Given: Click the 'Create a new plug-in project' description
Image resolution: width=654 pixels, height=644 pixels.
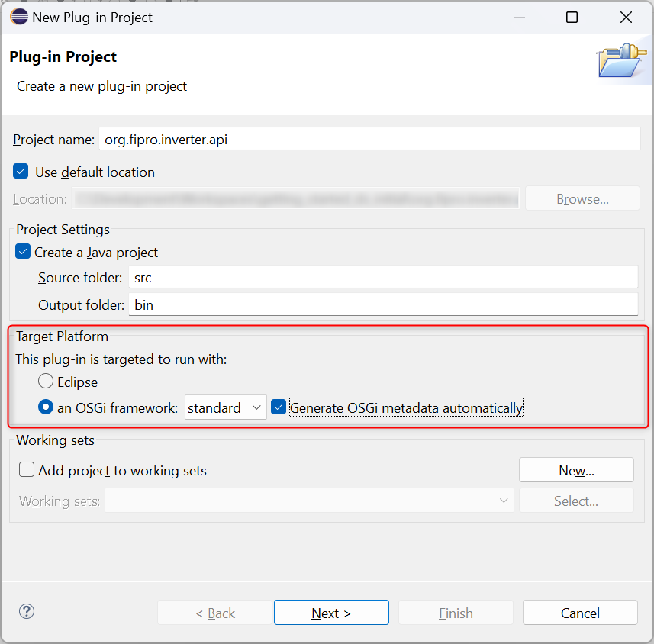Looking at the screenshot, I should click(x=101, y=86).
